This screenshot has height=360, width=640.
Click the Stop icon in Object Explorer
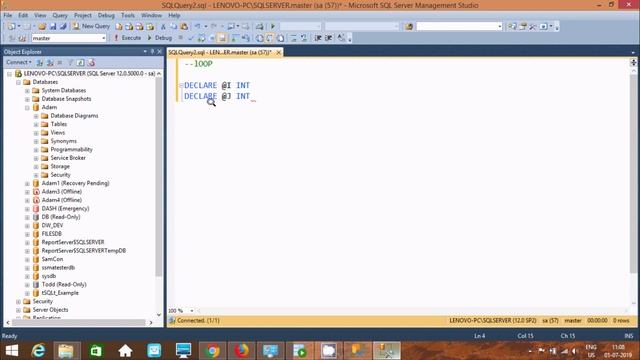60,62
